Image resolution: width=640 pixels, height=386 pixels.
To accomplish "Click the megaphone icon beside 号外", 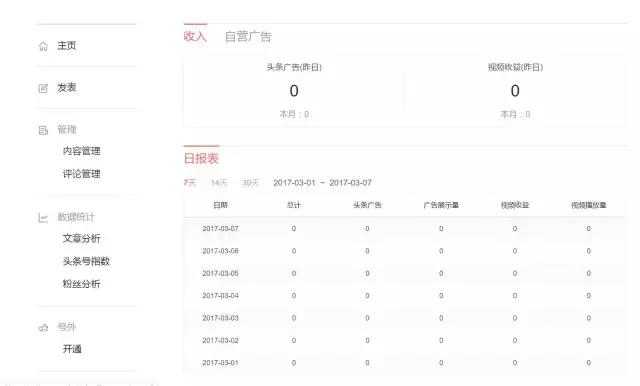I will click(x=43, y=328).
